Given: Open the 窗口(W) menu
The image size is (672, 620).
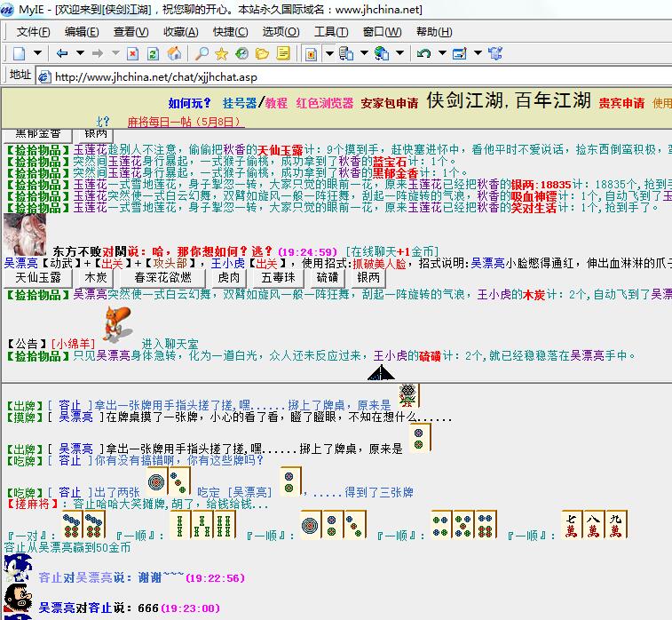Looking at the screenshot, I should coord(382,32).
